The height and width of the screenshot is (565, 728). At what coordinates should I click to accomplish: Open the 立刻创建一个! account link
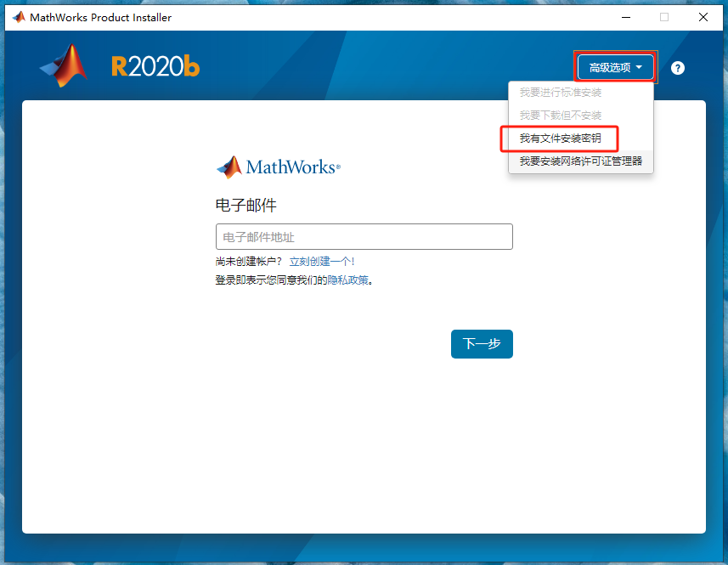point(322,262)
